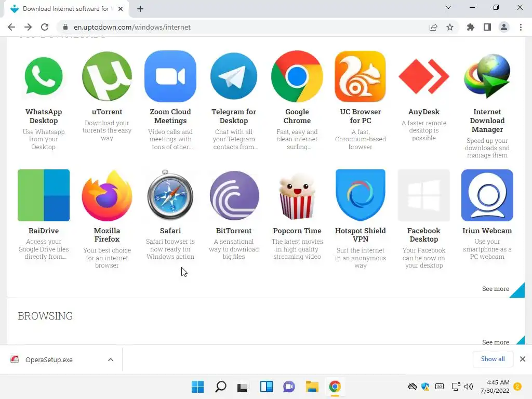Click the AnyDesk app icon
This screenshot has height=399, width=532.
point(424,76)
